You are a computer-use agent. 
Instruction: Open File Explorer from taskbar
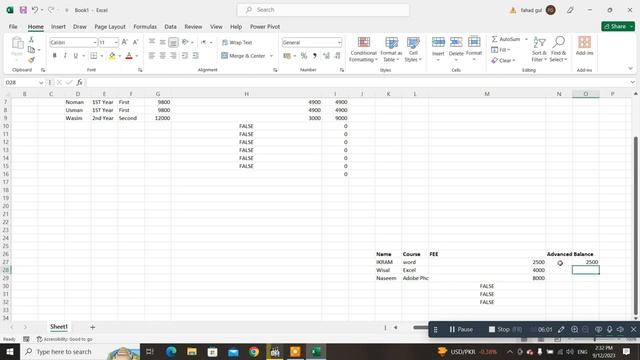(192, 351)
